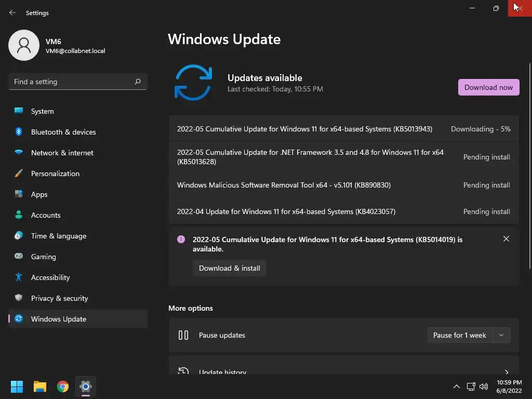Click the Accessibility figure icon in sidebar
The width and height of the screenshot is (532, 399).
point(19,277)
